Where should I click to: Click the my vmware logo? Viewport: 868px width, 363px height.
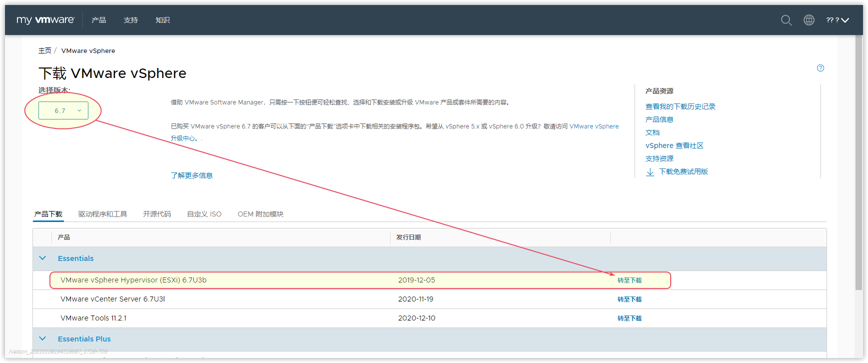(x=45, y=20)
